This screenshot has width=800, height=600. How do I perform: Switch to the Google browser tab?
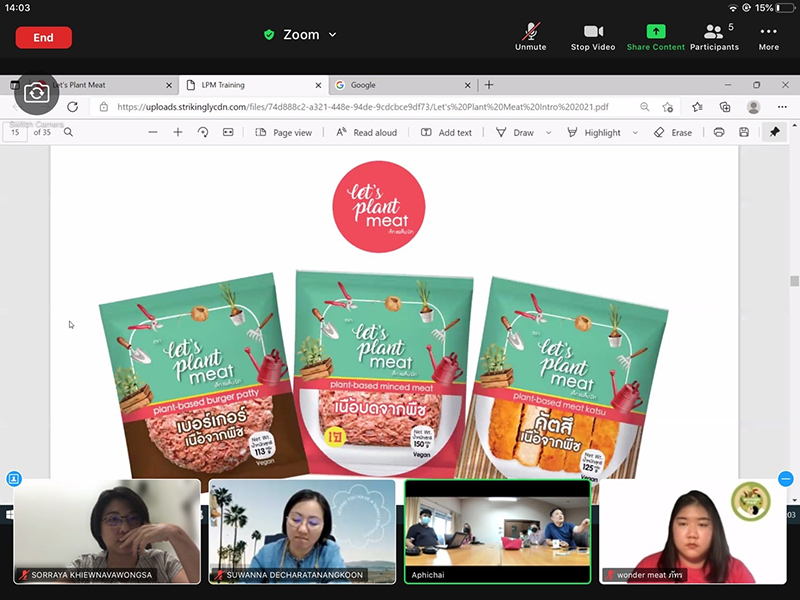403,85
